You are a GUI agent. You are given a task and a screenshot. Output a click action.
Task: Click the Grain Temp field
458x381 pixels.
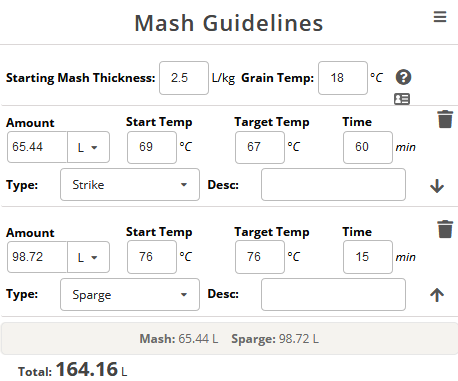pos(343,78)
